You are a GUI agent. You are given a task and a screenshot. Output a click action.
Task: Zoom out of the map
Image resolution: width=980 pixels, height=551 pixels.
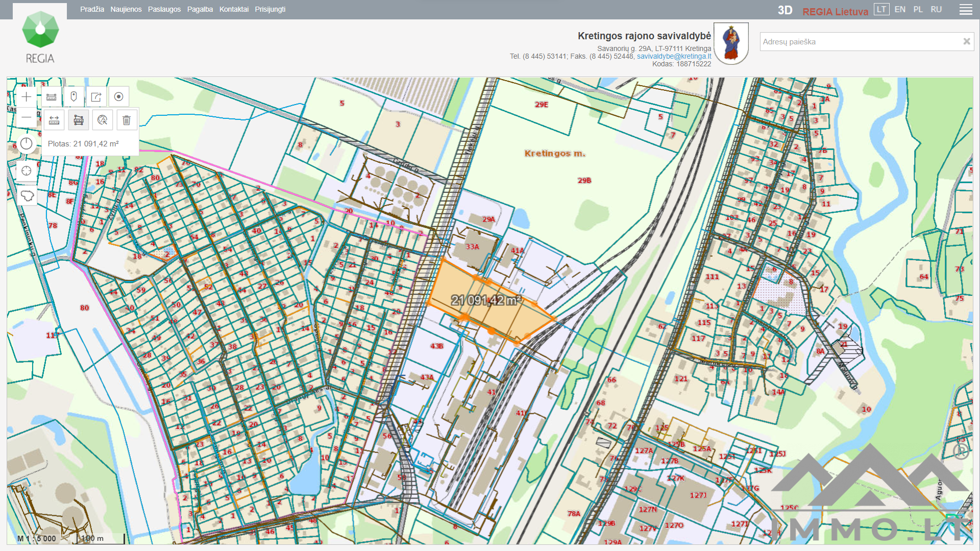(27, 117)
